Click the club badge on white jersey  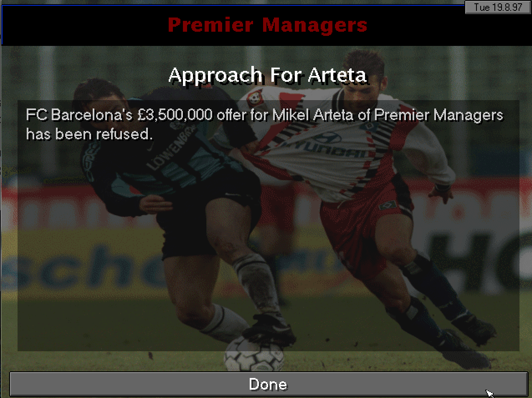pyautogui.click(x=254, y=98)
